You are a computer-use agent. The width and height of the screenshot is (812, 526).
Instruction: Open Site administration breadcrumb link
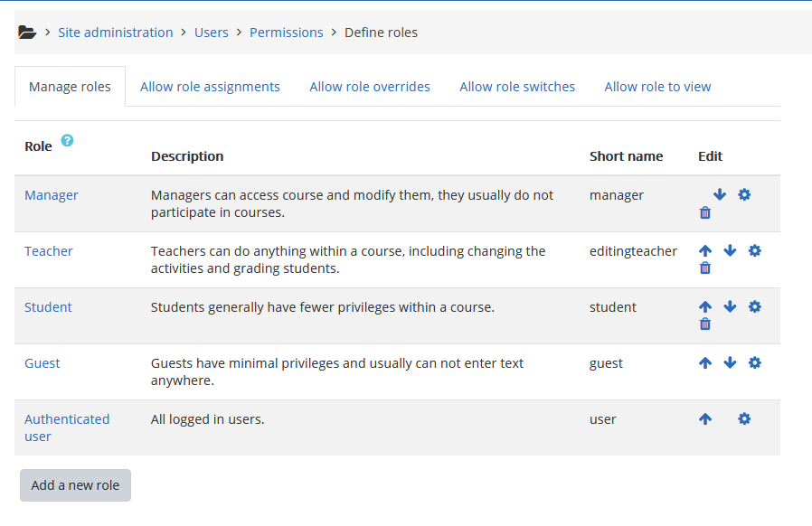115,33
